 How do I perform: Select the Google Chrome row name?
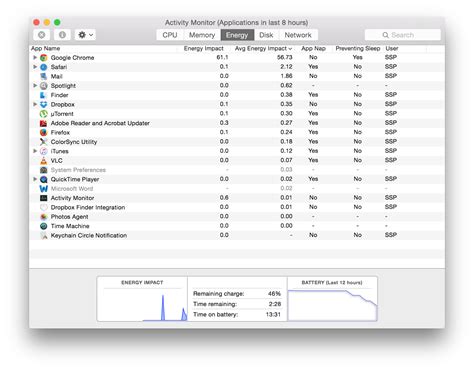(x=72, y=58)
